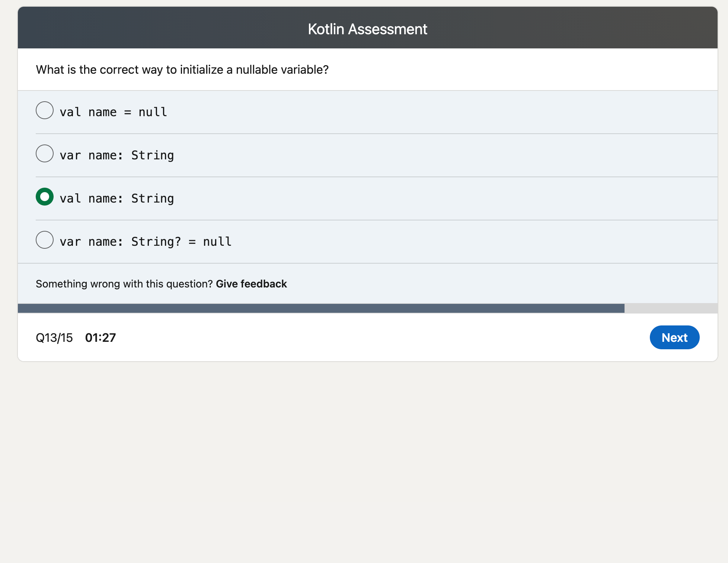Screen dimensions: 728x563
Task: Select the Kotlin Assessment title header
Action: coord(368,29)
